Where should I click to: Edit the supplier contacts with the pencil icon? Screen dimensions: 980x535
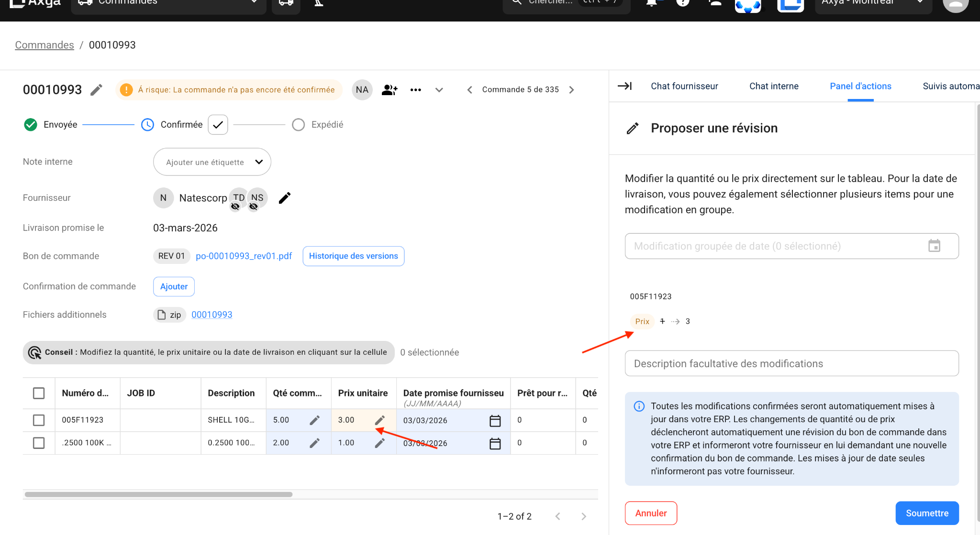point(285,197)
